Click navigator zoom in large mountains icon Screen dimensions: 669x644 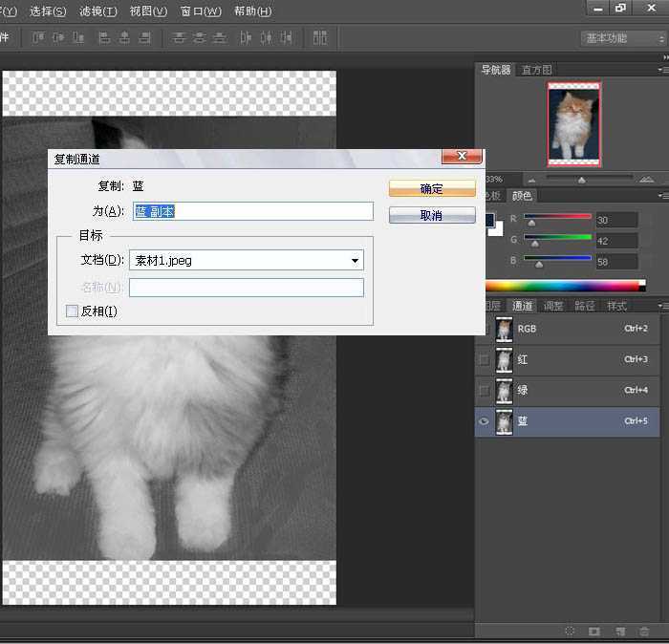(x=647, y=179)
